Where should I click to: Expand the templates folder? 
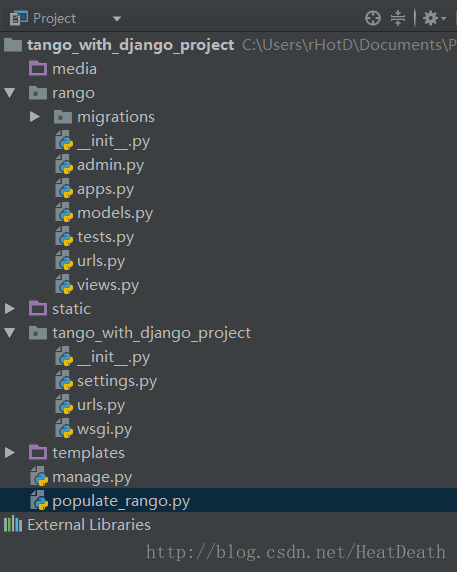click(10, 453)
